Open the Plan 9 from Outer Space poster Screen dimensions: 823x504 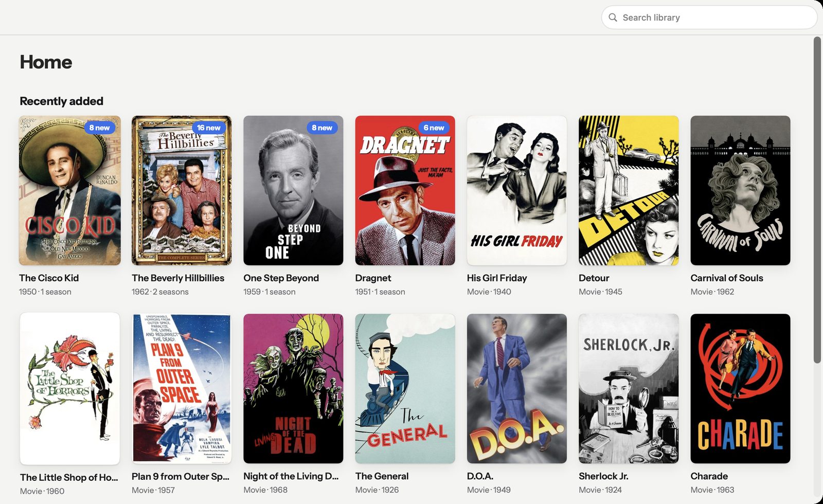[182, 389]
